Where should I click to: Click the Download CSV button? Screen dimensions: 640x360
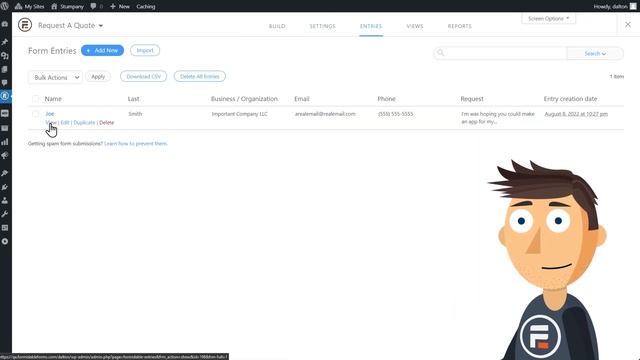143,76
